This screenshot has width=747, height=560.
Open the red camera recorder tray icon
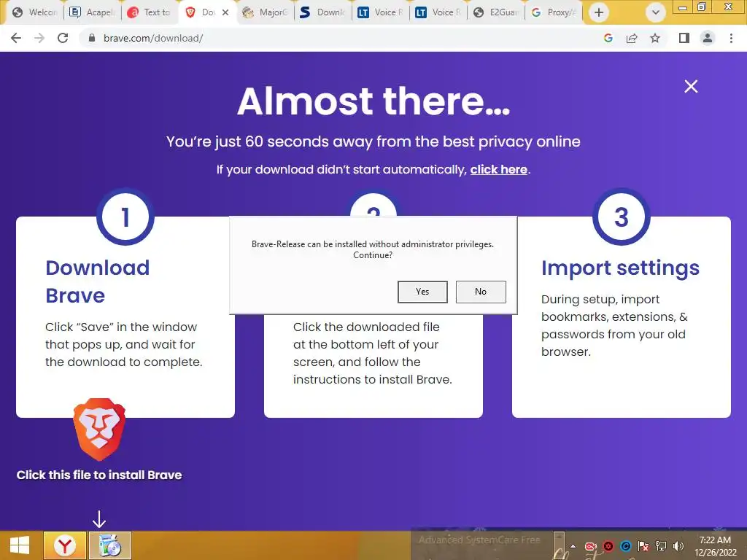(591, 546)
